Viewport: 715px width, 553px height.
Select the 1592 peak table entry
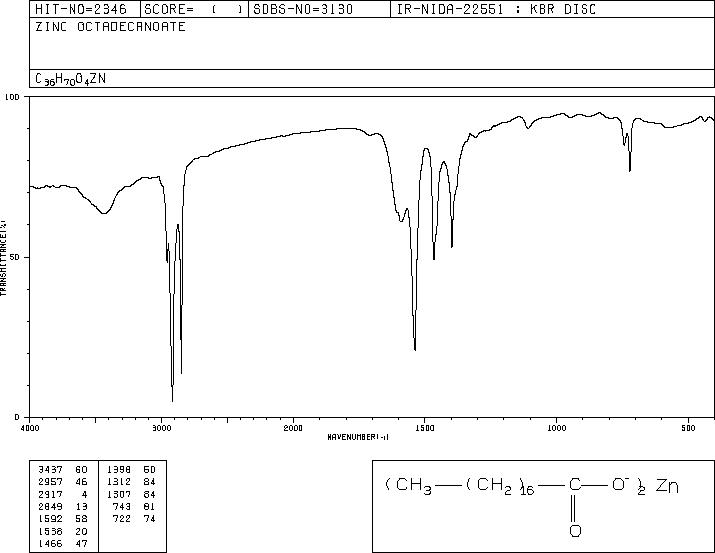[51, 519]
